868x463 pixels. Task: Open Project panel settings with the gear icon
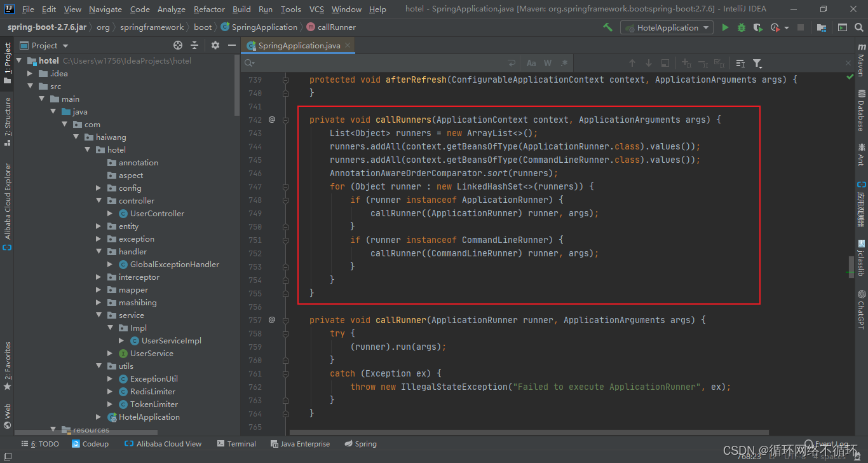click(x=215, y=45)
